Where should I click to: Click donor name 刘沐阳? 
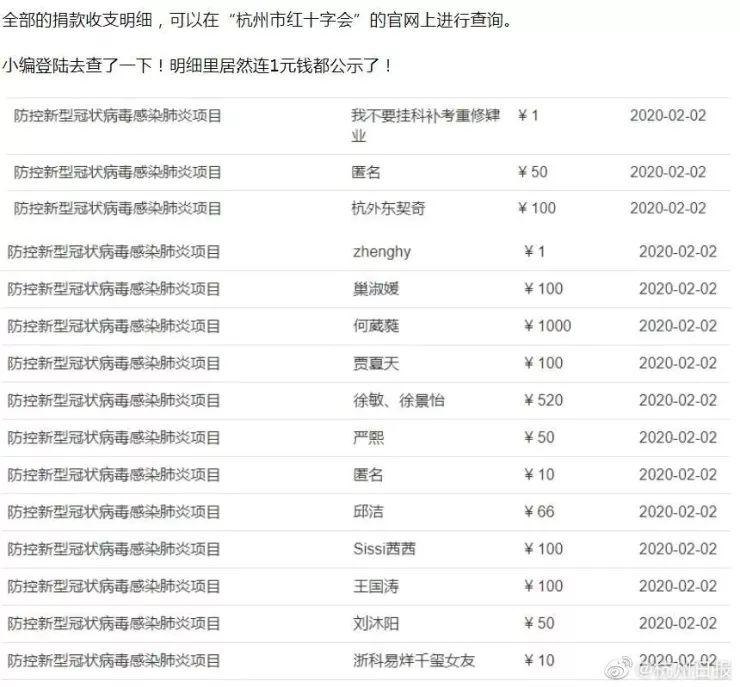[x=376, y=624]
